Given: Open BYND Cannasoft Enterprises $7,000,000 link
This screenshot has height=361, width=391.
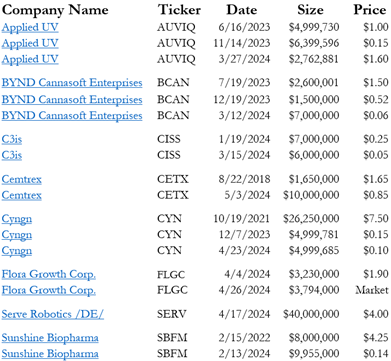Looking at the screenshot, I should click(72, 116).
